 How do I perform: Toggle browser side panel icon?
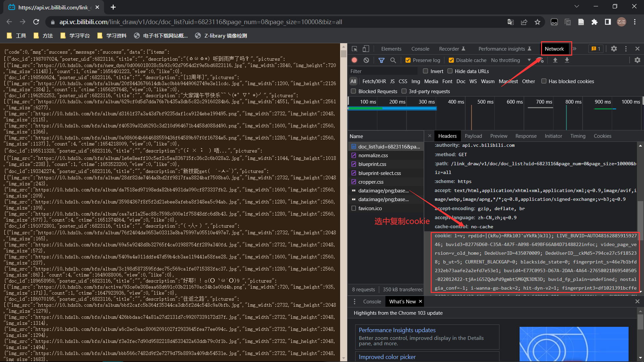pos(608,22)
